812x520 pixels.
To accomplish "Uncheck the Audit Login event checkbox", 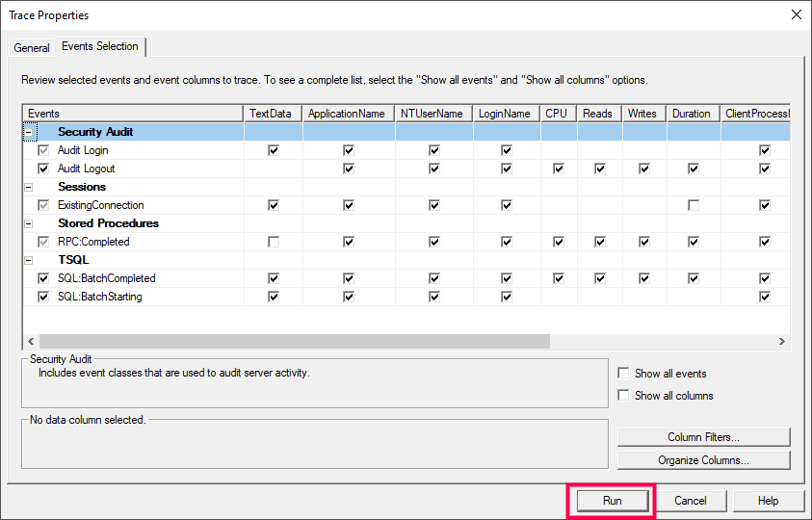I will [x=43, y=150].
